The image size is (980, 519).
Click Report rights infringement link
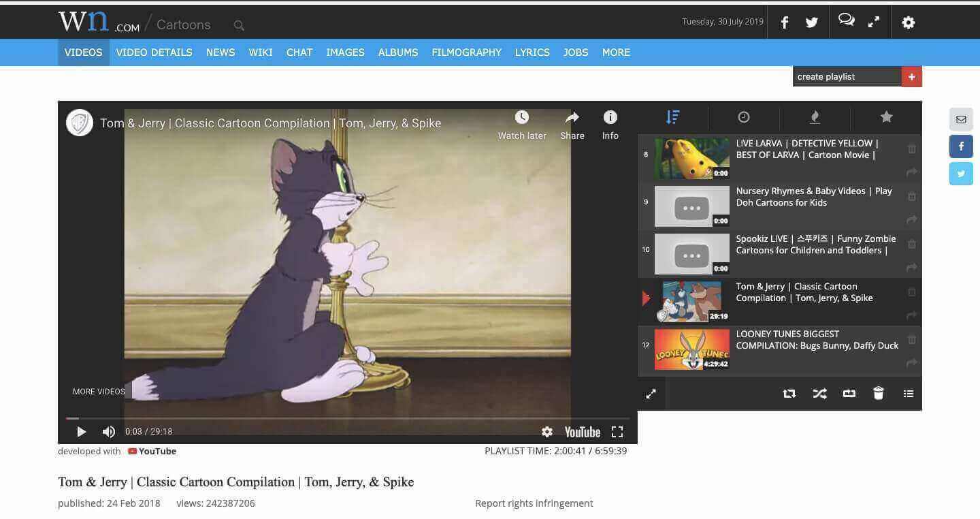(x=534, y=503)
